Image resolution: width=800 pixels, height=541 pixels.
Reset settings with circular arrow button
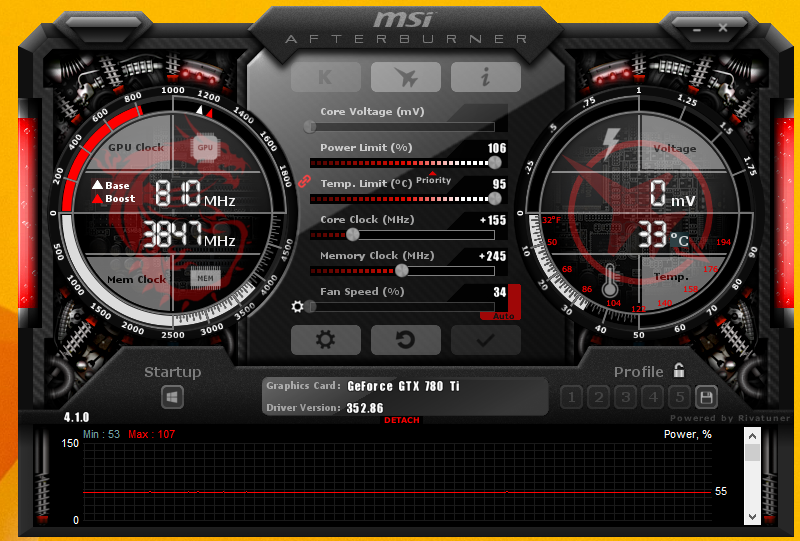(x=406, y=340)
